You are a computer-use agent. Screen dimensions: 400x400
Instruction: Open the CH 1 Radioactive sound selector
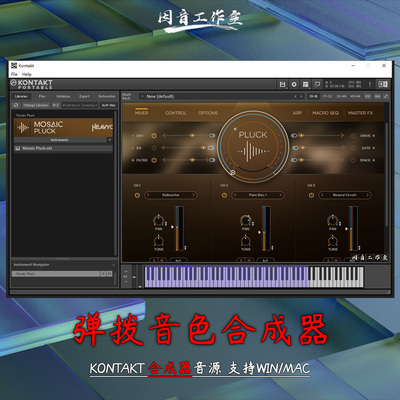click(x=171, y=195)
